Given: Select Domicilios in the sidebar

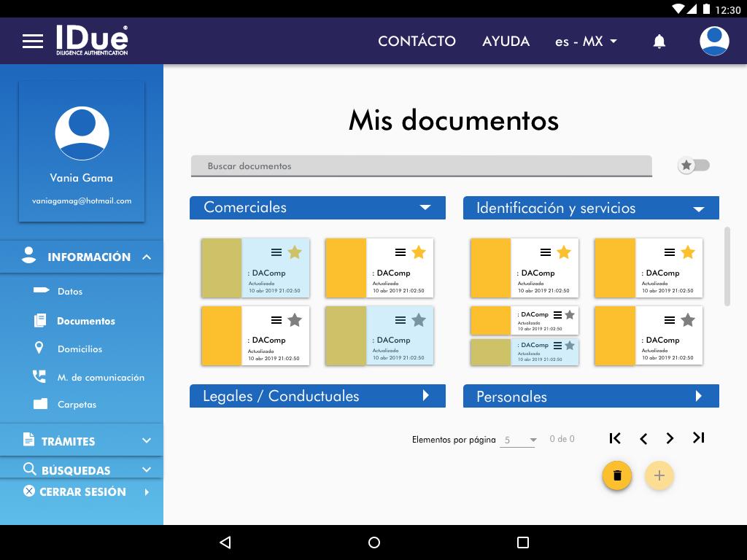Looking at the screenshot, I should tap(80, 349).
